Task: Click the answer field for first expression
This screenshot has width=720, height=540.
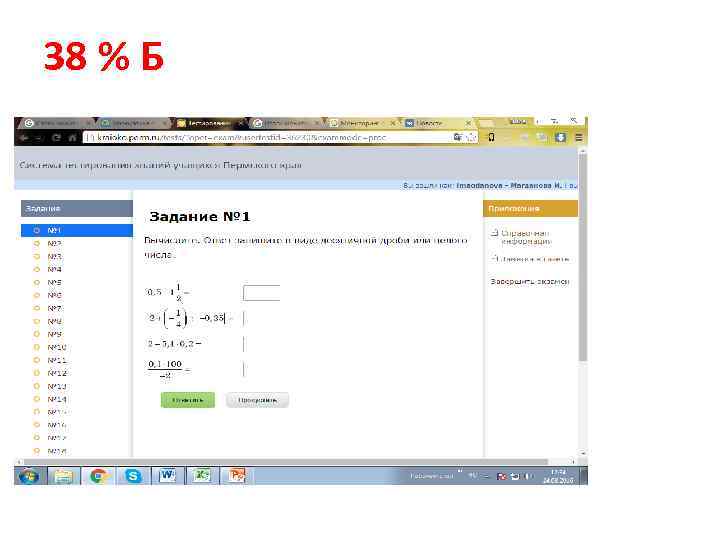Action: click(x=261, y=293)
